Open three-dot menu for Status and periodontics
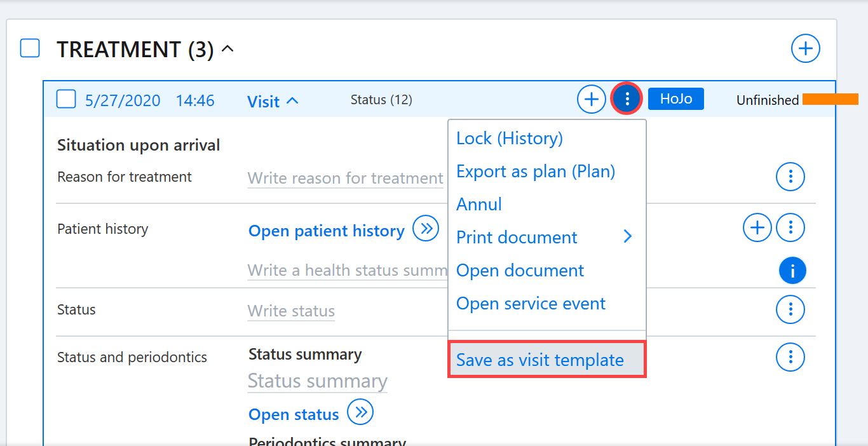Screen dimensions: 868x446 (790, 357)
